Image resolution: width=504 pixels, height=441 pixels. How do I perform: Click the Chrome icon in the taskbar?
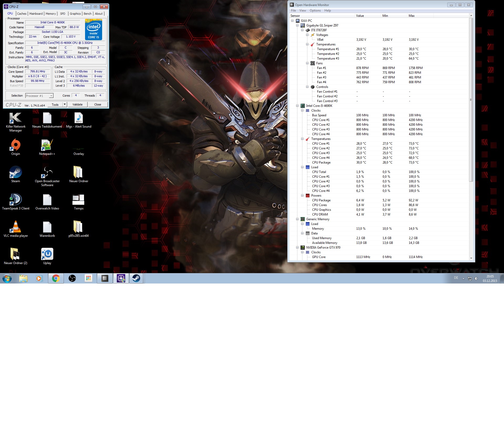(56, 278)
